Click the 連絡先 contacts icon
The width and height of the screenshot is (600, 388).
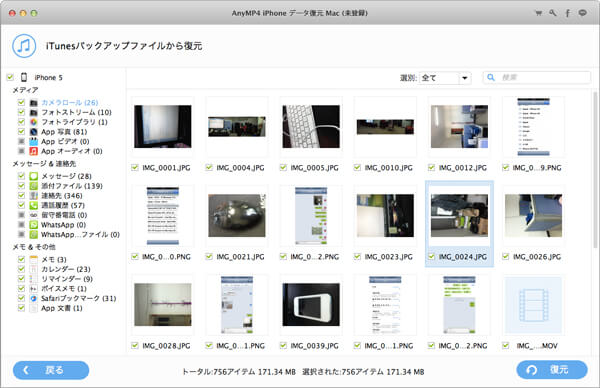click(34, 196)
